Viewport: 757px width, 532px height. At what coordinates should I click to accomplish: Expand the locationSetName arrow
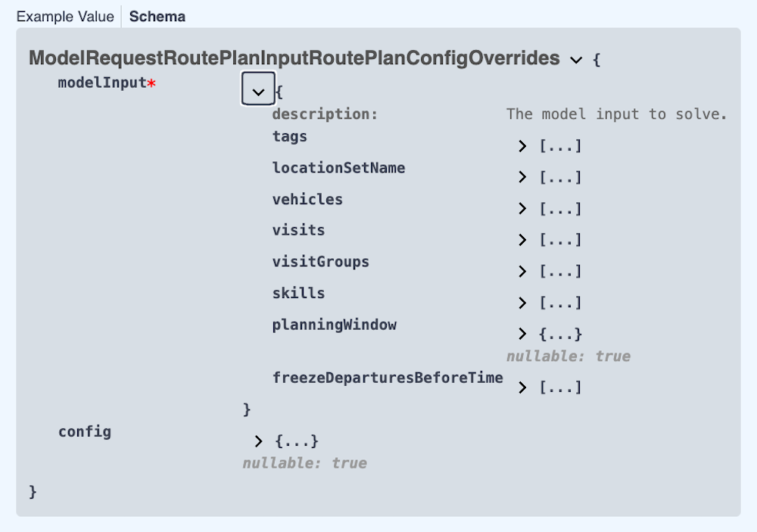point(522,177)
